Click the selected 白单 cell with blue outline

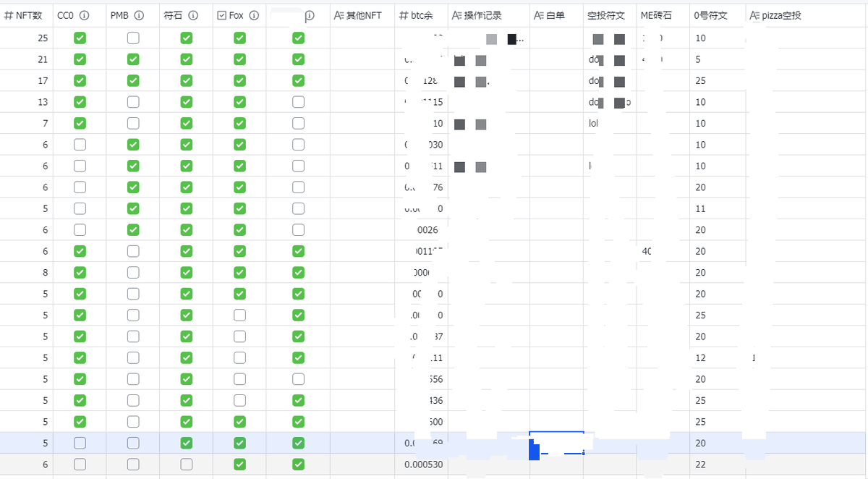click(557, 443)
